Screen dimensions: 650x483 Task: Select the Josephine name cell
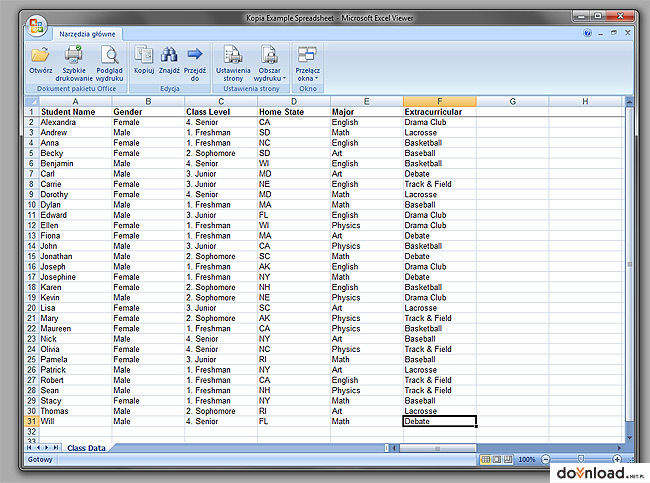(x=75, y=277)
